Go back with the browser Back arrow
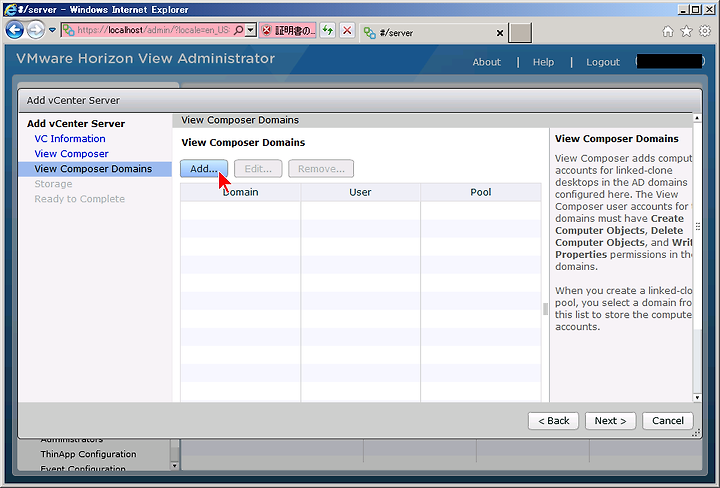The height and width of the screenshot is (488, 720). (x=15, y=30)
